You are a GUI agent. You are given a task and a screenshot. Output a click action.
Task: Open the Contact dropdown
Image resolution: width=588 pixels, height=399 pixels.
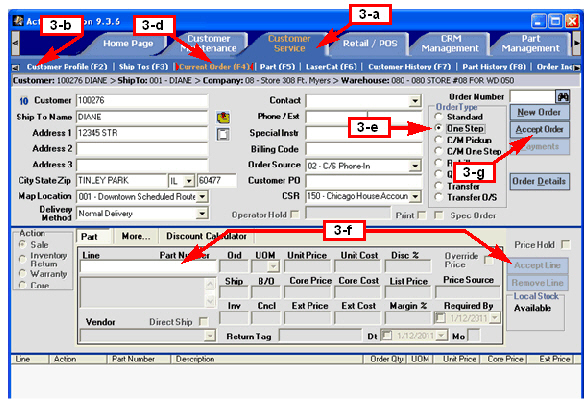click(x=414, y=100)
